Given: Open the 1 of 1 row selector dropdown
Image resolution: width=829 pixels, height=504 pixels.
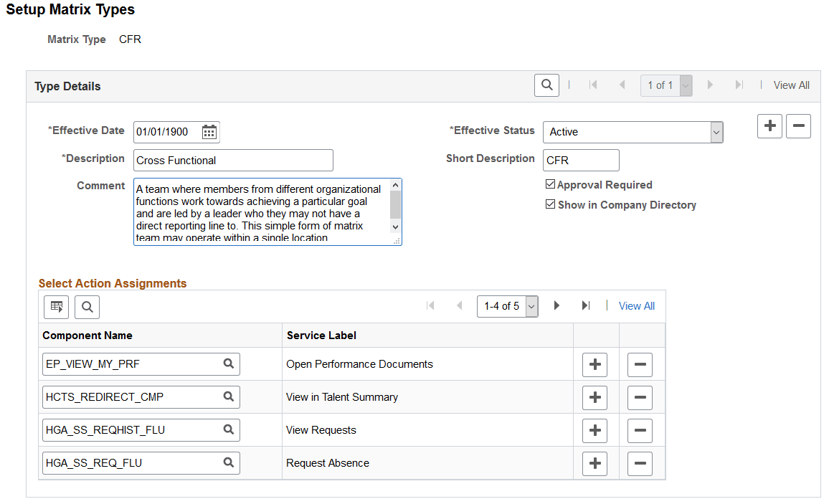Looking at the screenshot, I should (x=685, y=85).
